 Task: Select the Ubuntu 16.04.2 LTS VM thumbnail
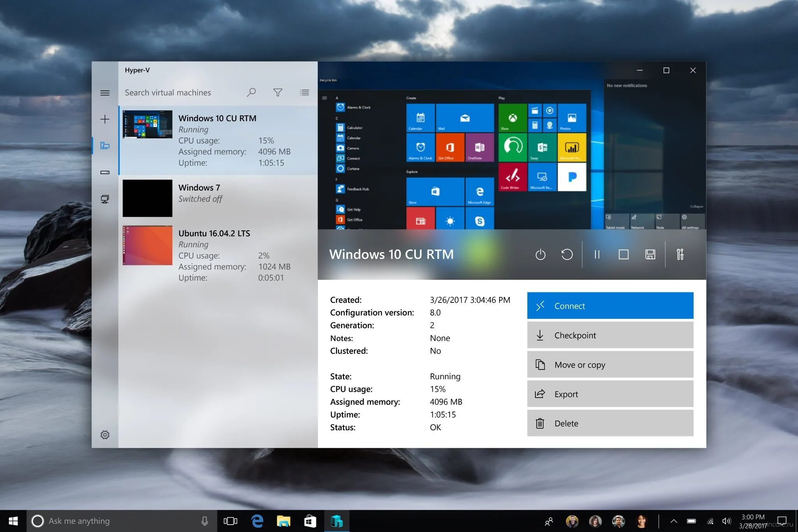pos(147,246)
